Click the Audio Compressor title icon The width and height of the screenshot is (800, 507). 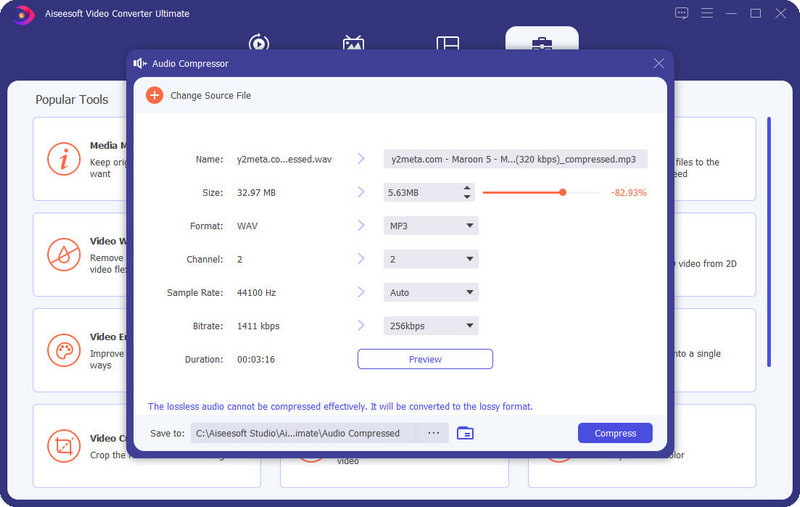140,63
